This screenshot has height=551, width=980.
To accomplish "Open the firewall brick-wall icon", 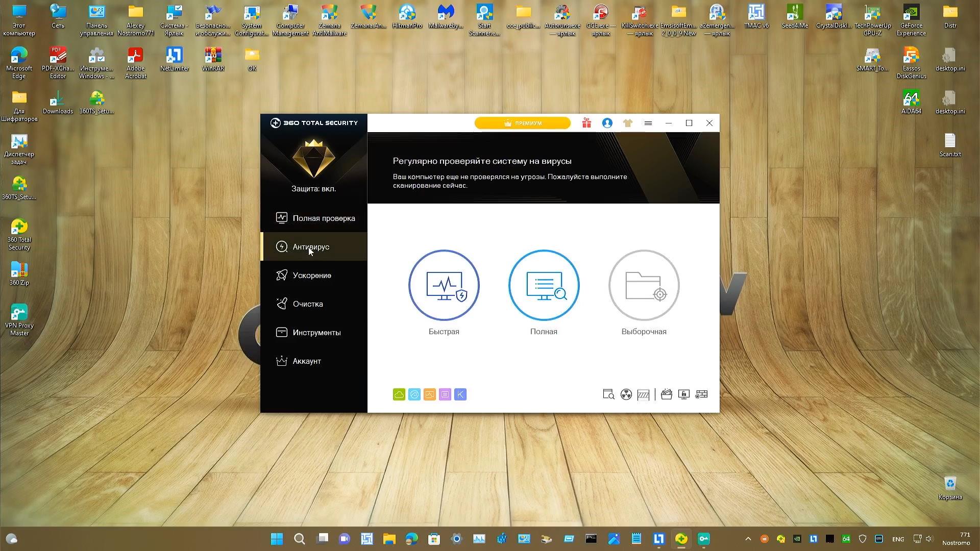I will point(701,394).
